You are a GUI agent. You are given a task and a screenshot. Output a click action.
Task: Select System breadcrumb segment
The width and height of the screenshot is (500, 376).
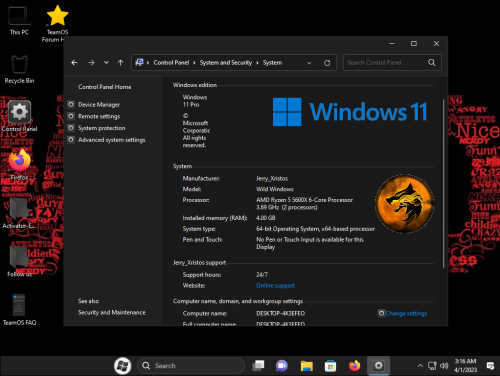(272, 63)
